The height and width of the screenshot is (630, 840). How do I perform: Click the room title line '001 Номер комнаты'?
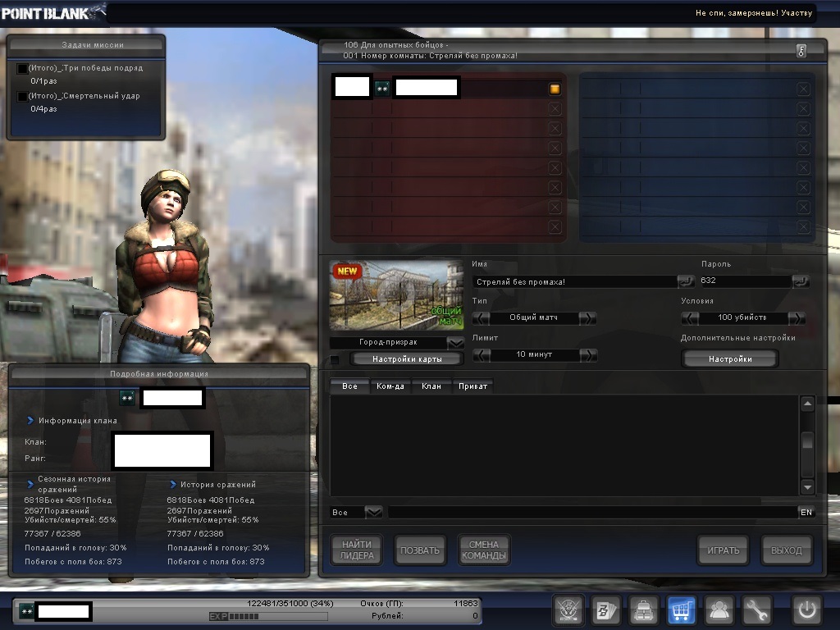click(x=430, y=56)
